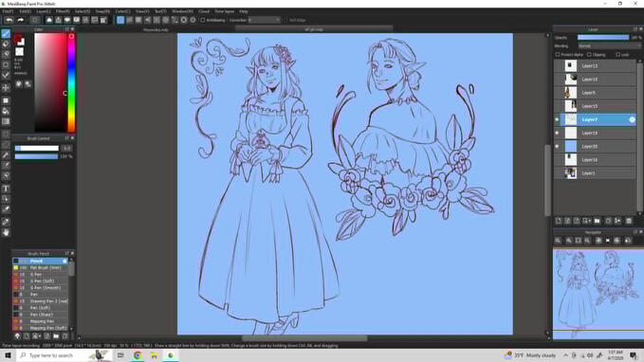Add a new layer in Layer panel
The image size is (644, 362).
pos(559,221)
